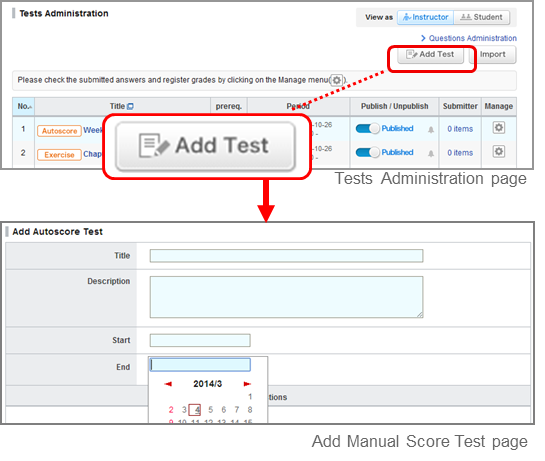Image resolution: width=545 pixels, height=461 pixels.
Task: Click the small Add Test button
Action: coord(430,55)
